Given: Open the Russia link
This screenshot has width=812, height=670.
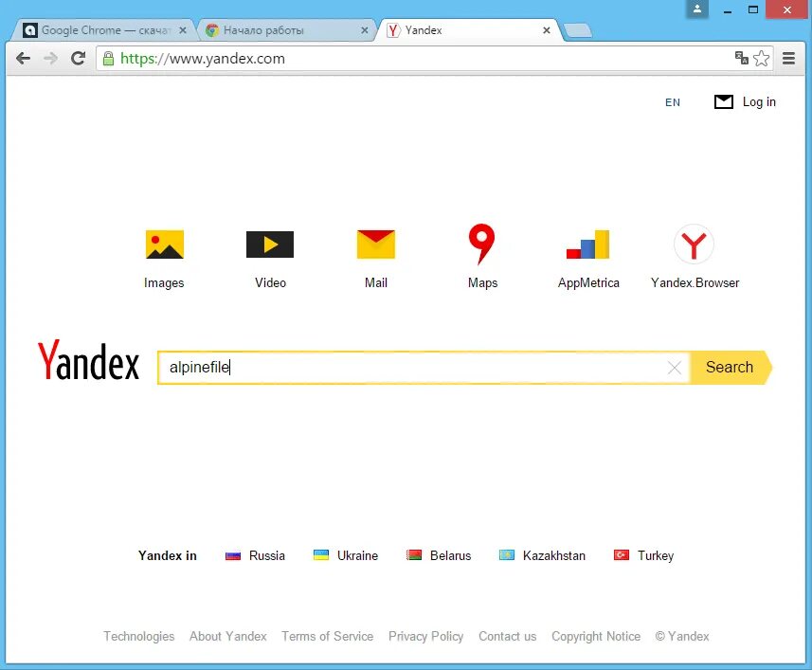Looking at the screenshot, I should tap(266, 555).
